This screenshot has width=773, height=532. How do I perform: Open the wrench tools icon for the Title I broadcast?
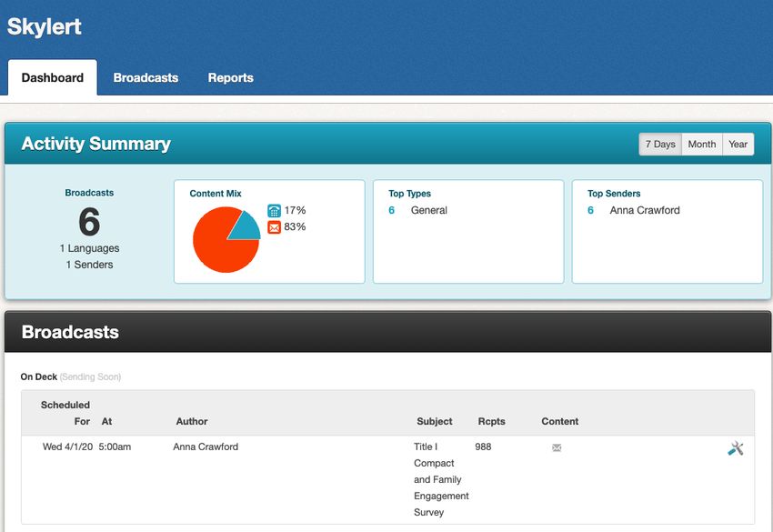(x=735, y=448)
